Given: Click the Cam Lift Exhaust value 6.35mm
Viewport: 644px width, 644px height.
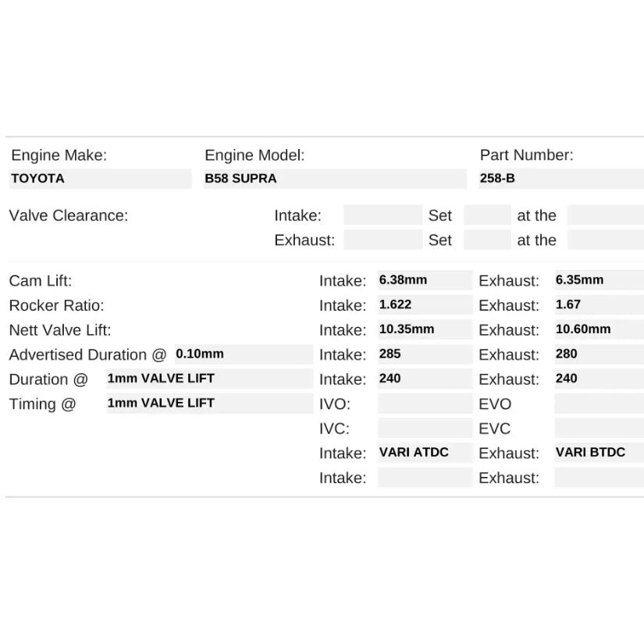Looking at the screenshot, I should click(599, 280).
